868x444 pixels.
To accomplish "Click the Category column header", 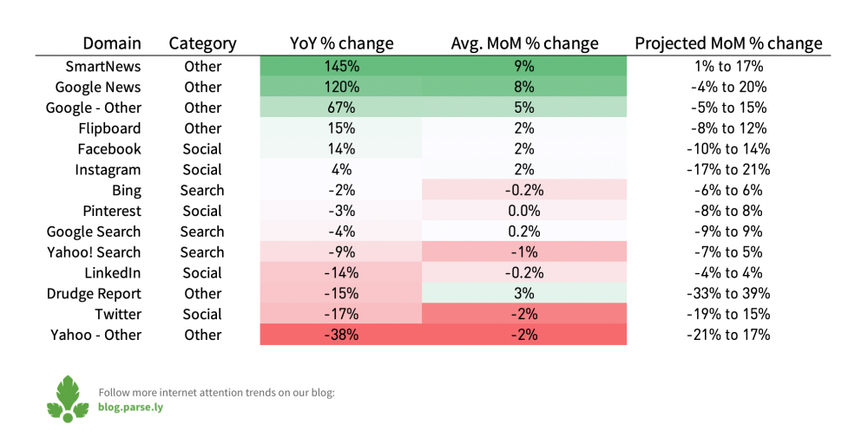I will coord(202,43).
